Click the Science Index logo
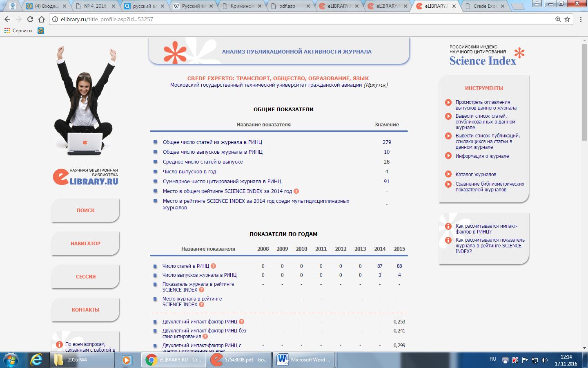Image resolution: width=588 pixels, height=368 pixels. (x=486, y=57)
